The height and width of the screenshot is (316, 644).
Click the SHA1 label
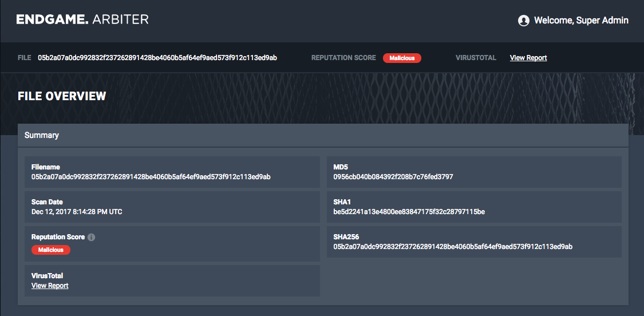[x=342, y=202]
